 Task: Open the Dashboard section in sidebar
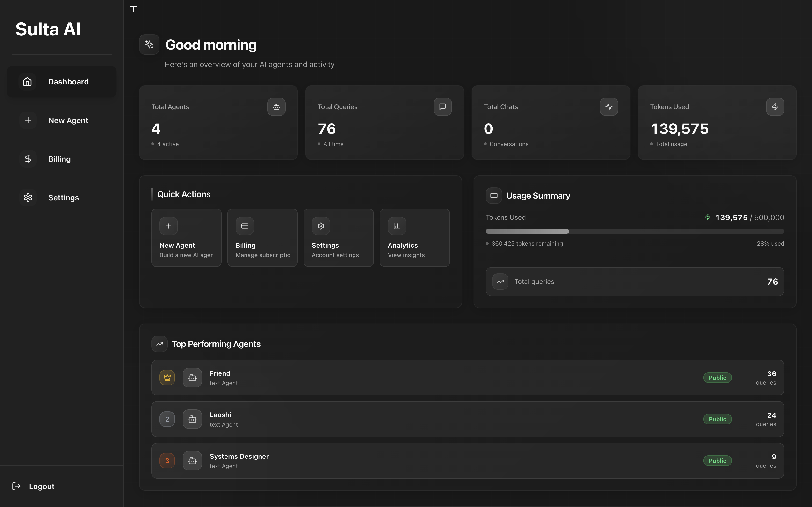tap(61, 82)
